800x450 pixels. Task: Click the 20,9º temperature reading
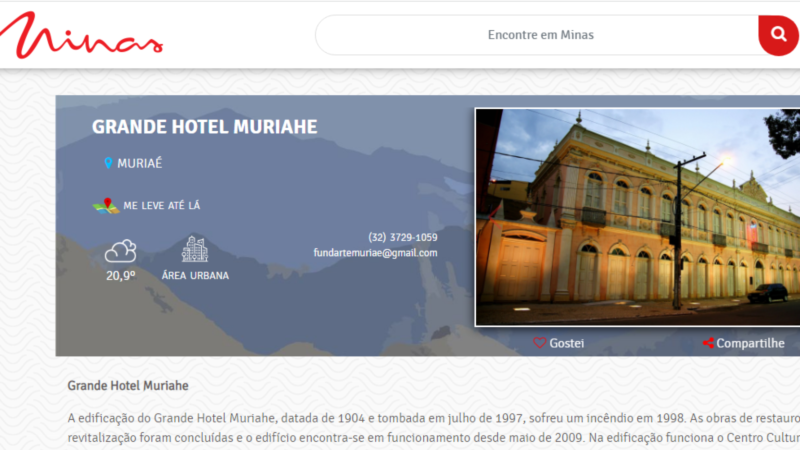(120, 276)
